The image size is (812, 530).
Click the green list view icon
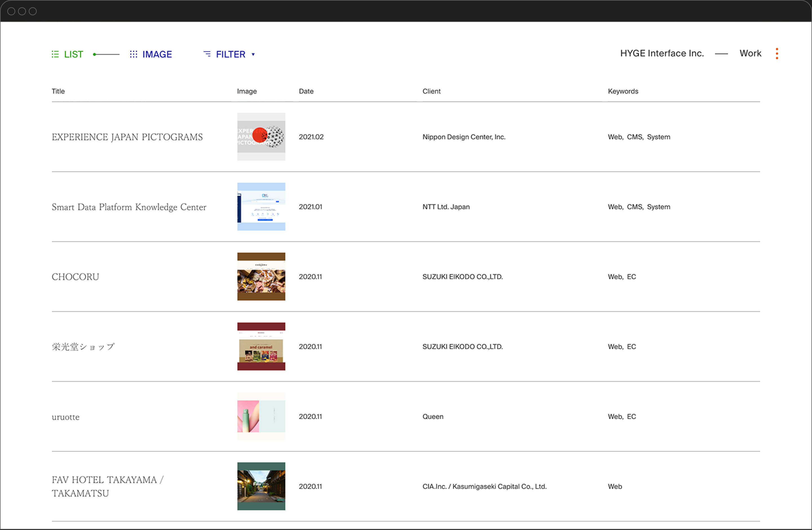point(55,54)
